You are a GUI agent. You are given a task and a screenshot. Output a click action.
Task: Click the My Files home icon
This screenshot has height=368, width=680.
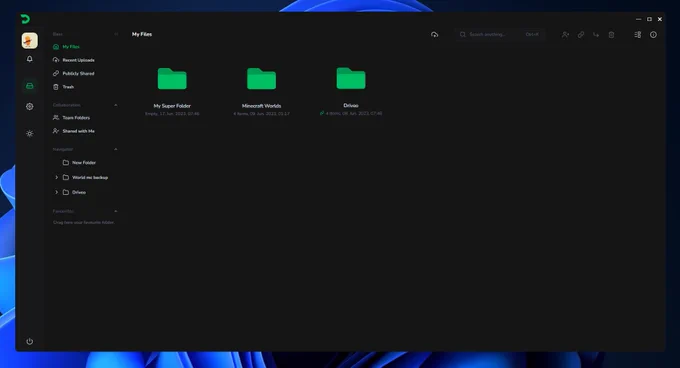(56, 47)
